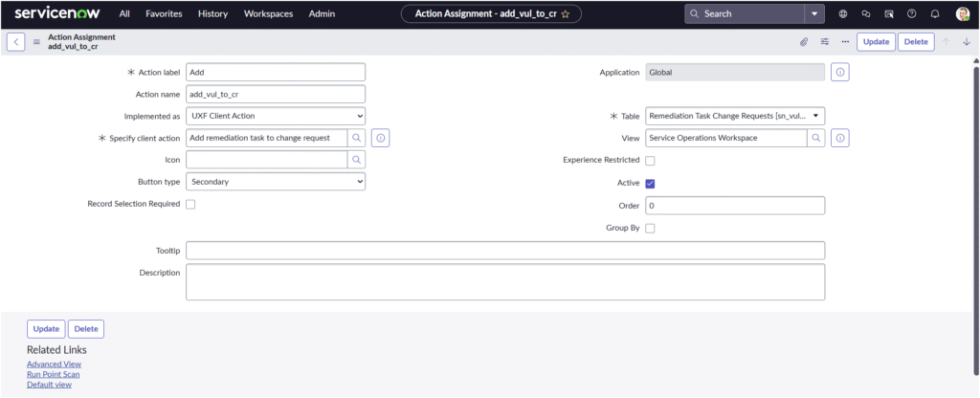Click the lookup magnifier for Icon field

click(355, 160)
